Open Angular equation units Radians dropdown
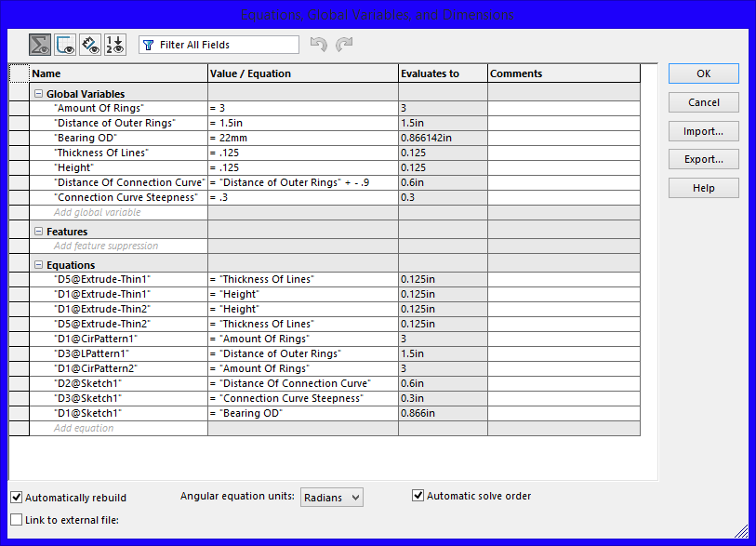 (x=332, y=498)
